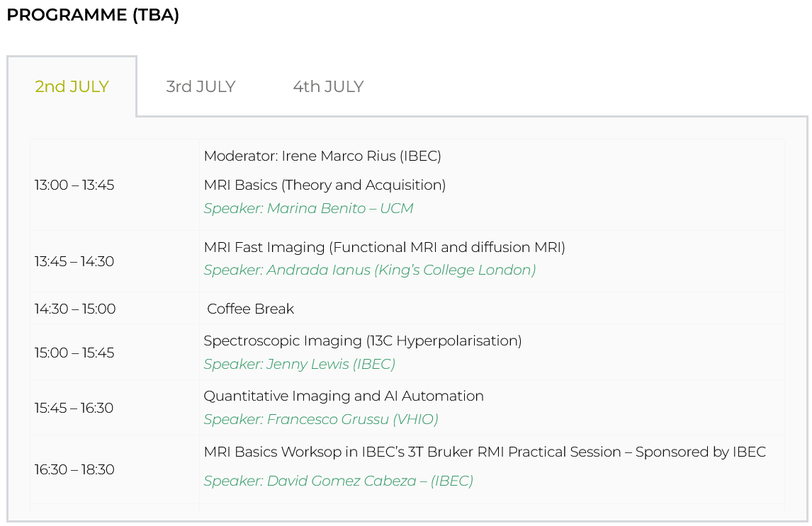The image size is (812, 526).
Task: Click Speaker: Francesco Grussu (VHIO)
Action: tap(321, 420)
